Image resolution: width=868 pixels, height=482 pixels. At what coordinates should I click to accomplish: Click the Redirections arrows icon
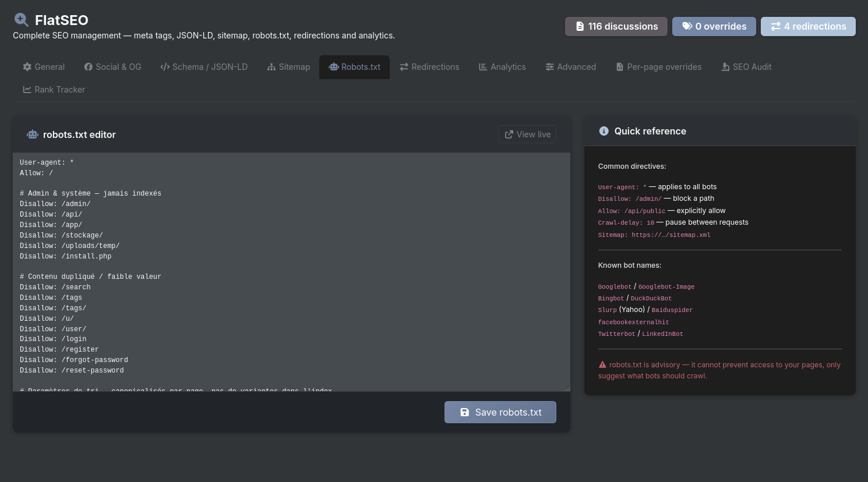[404, 67]
